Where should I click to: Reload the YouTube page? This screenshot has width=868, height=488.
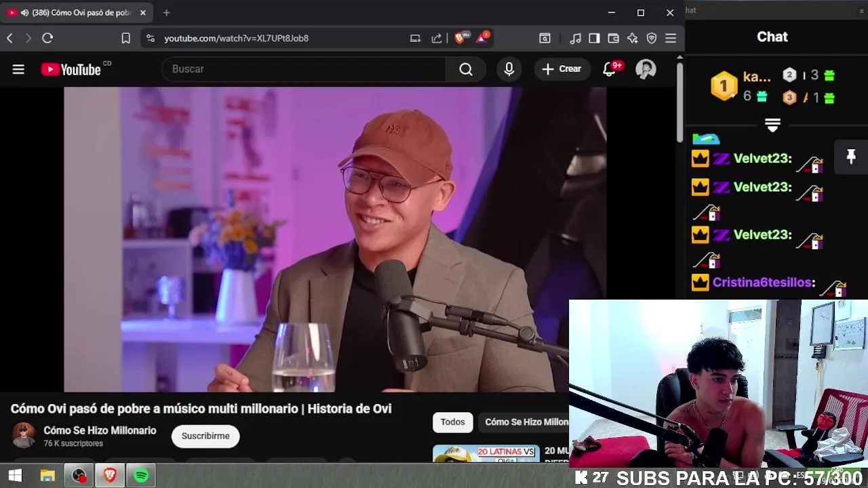(x=47, y=38)
